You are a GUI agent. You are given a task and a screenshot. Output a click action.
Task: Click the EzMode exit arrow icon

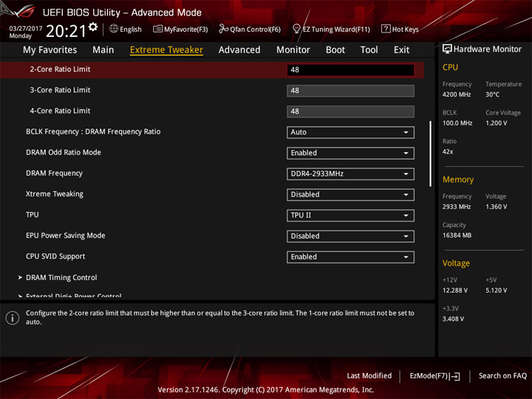[x=455, y=376]
